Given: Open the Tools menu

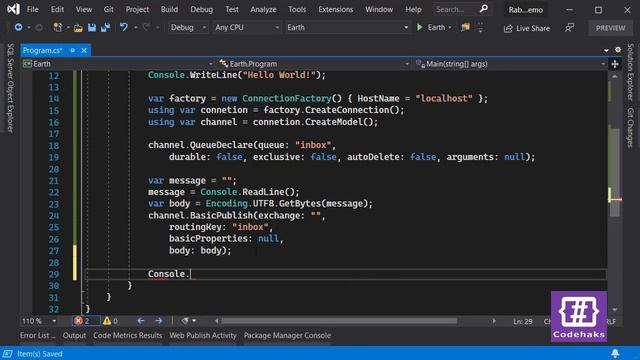Looking at the screenshot, I should (x=297, y=9).
